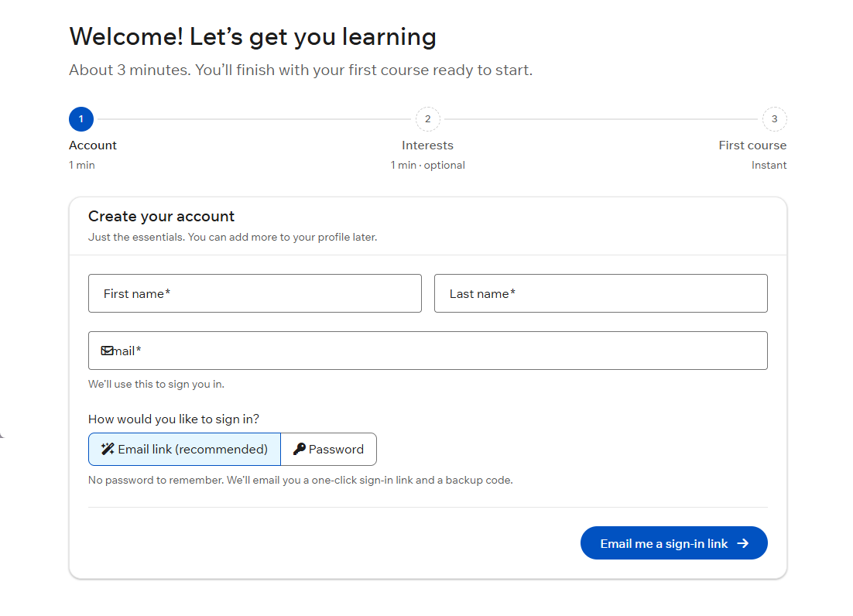Click the 'Account' step label
853x616 pixels.
point(92,145)
